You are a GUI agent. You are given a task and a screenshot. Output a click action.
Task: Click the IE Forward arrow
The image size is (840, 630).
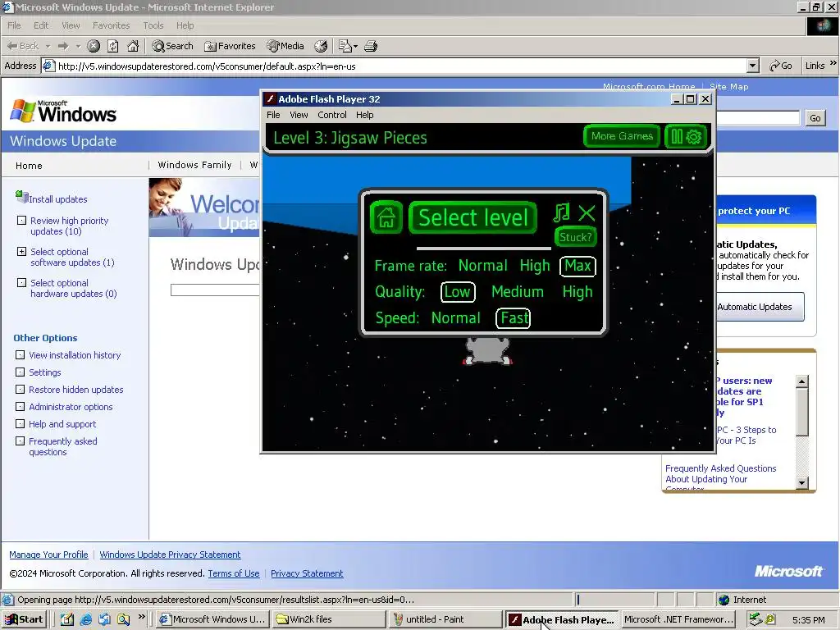click(62, 46)
